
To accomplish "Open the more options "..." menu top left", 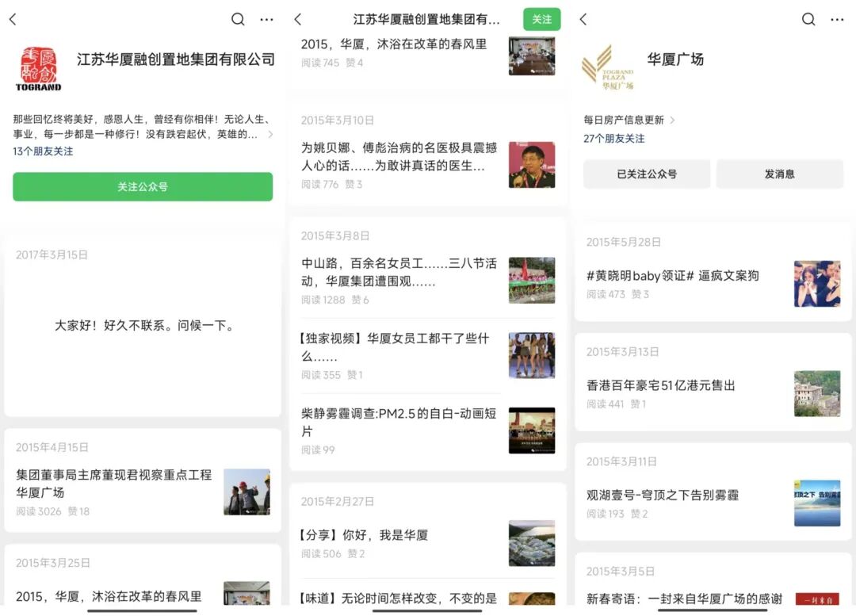I will click(266, 19).
